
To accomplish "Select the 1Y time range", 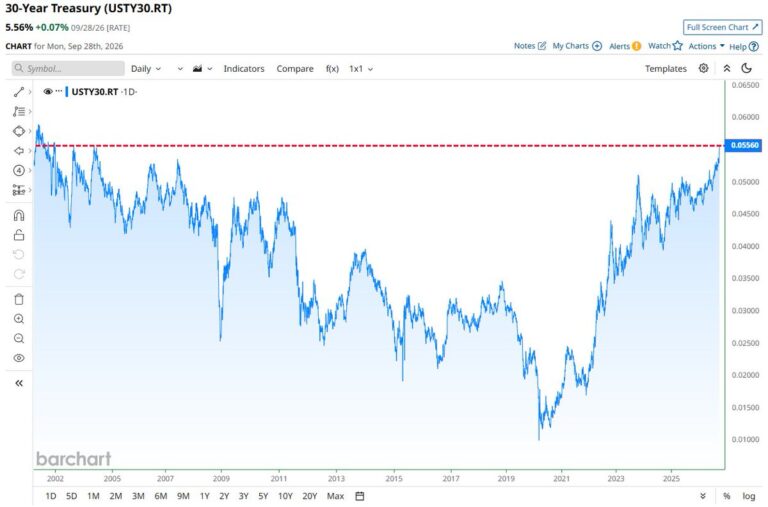I will tap(205, 496).
